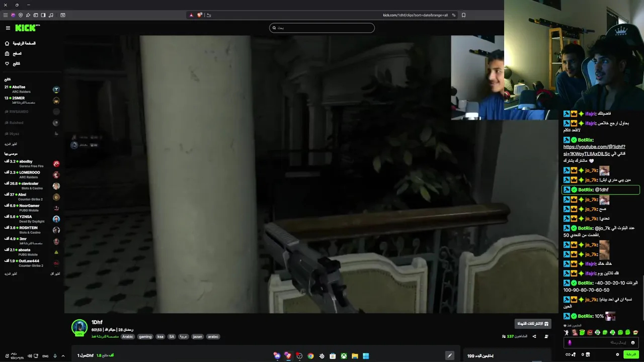The height and width of the screenshot is (362, 644).
Task: Select the Arabic tag chip
Action: pos(128,337)
